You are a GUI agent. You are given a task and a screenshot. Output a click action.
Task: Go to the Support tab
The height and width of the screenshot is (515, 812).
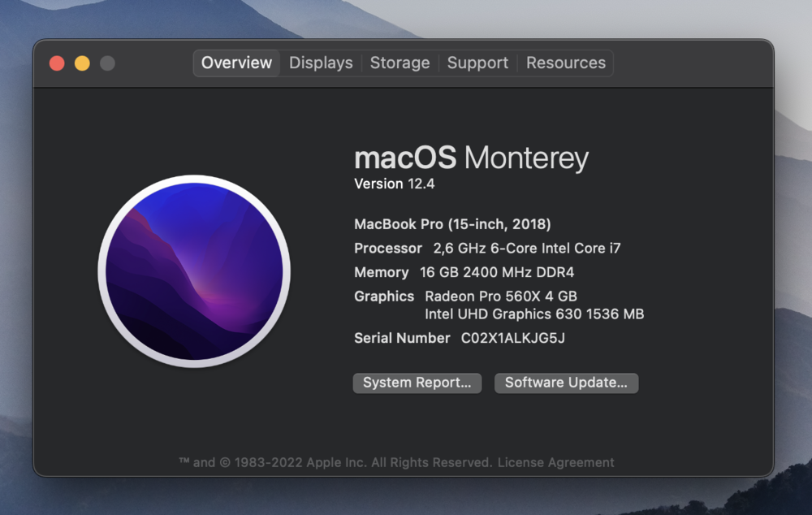pyautogui.click(x=477, y=63)
